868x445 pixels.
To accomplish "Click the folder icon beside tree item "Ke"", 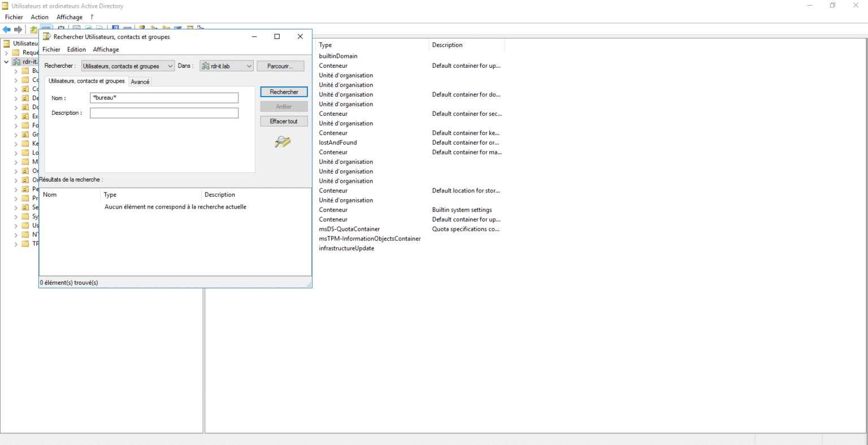I will pyautogui.click(x=25, y=143).
